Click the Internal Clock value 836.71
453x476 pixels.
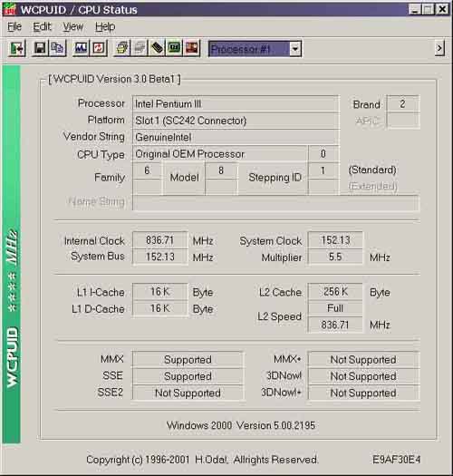[159, 240]
